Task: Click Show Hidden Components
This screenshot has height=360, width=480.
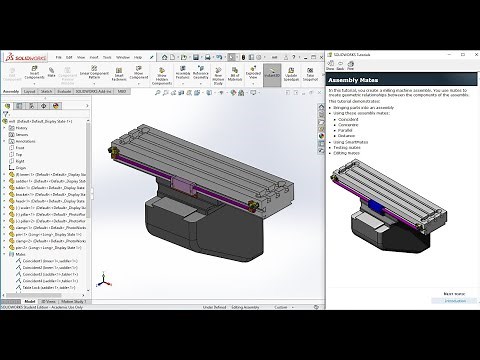Action: coord(162,76)
